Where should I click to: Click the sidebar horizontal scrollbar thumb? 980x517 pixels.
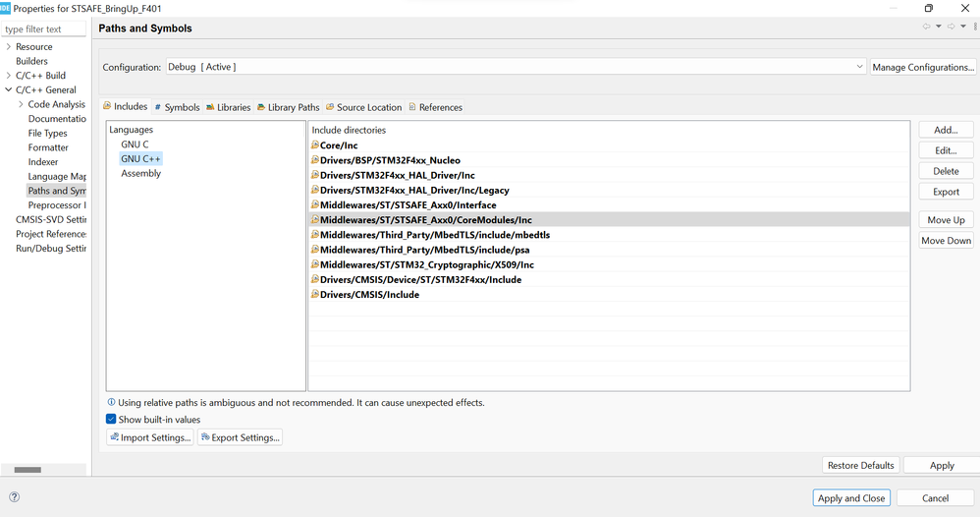point(27,470)
